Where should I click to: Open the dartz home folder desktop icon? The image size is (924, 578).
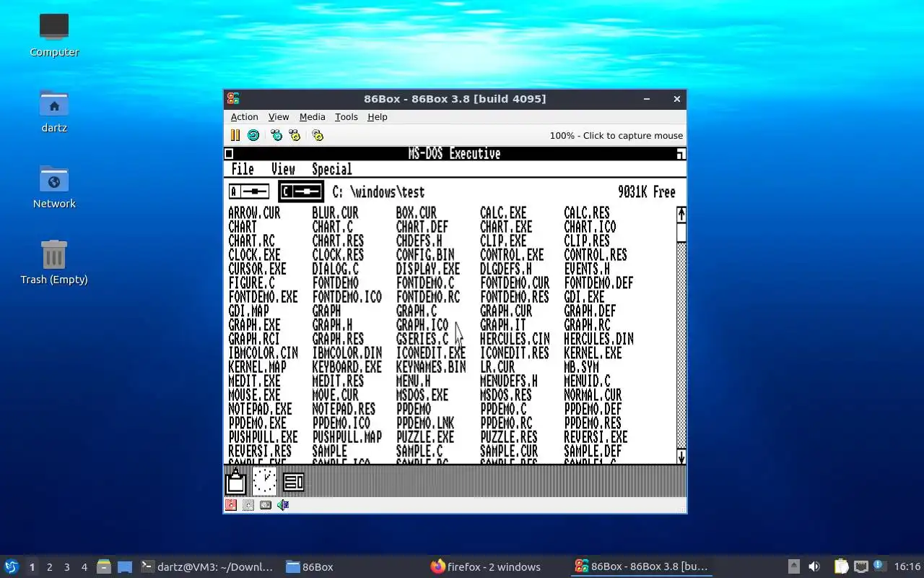(x=54, y=111)
